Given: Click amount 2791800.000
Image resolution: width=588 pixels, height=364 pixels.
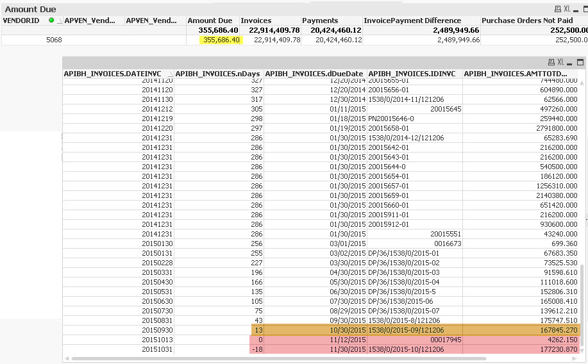Looking at the screenshot, I should coord(557,128).
